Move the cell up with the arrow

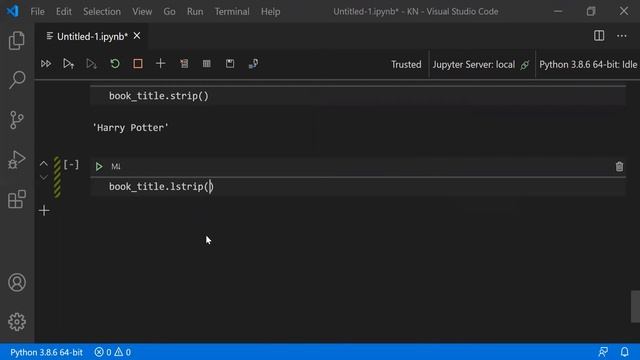(x=44, y=164)
